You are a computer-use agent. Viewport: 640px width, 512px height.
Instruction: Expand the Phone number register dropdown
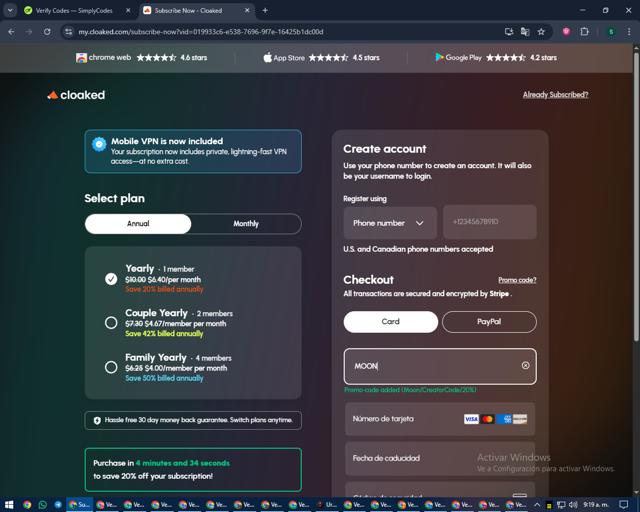pos(390,223)
